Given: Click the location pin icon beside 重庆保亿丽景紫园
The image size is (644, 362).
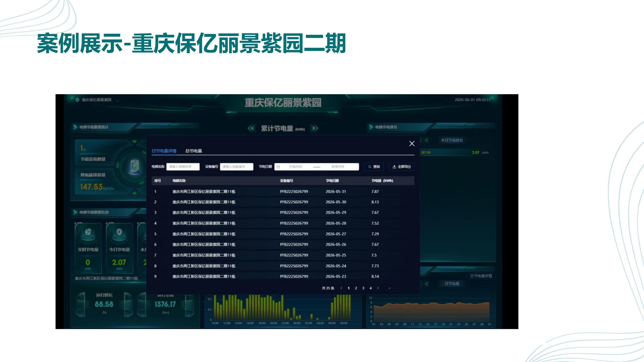Looking at the screenshot, I should pos(77,100).
